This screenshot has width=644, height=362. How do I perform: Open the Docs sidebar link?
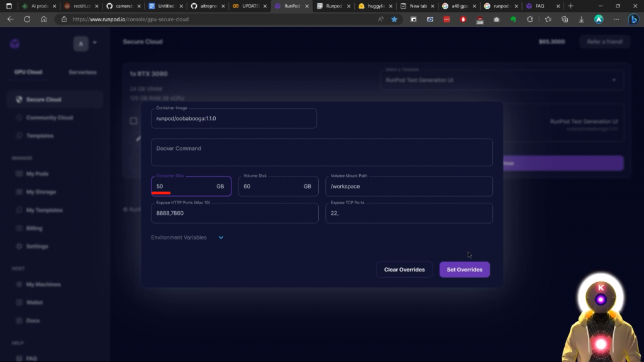[x=33, y=321]
